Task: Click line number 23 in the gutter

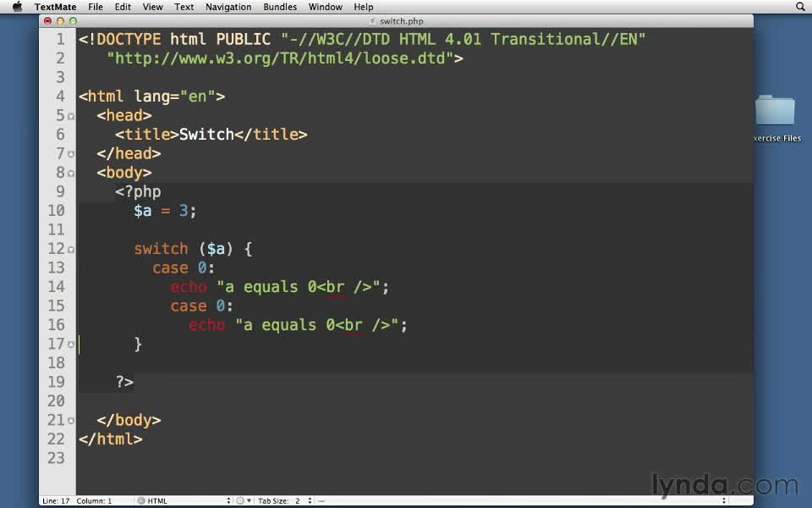Action: coord(56,458)
